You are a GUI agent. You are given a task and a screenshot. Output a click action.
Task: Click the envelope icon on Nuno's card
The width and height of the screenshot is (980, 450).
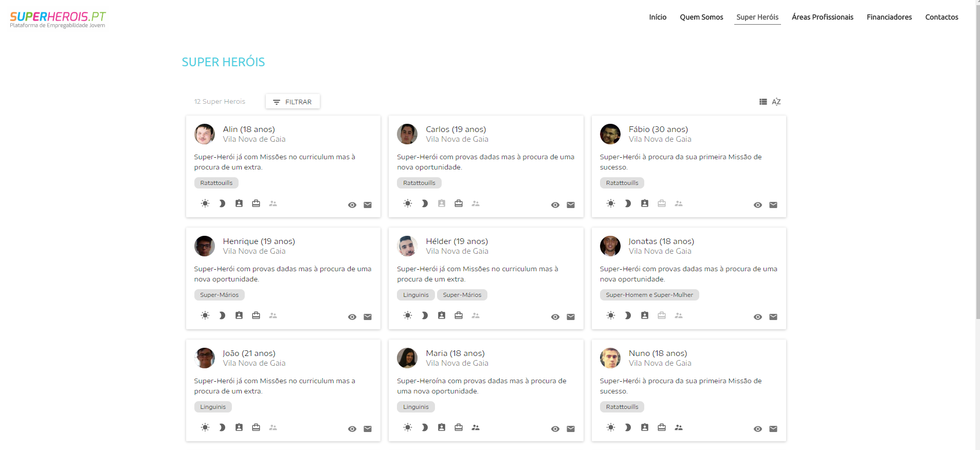click(773, 429)
